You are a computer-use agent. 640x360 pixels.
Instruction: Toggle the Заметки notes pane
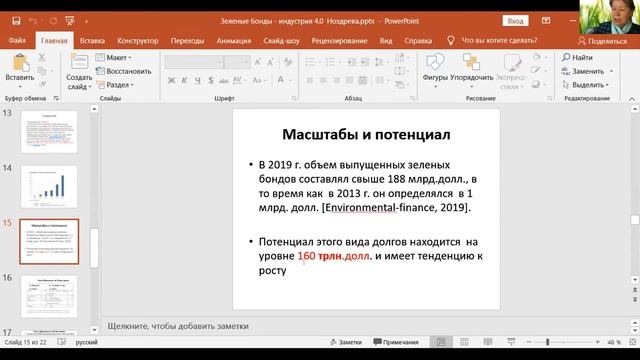346,342
